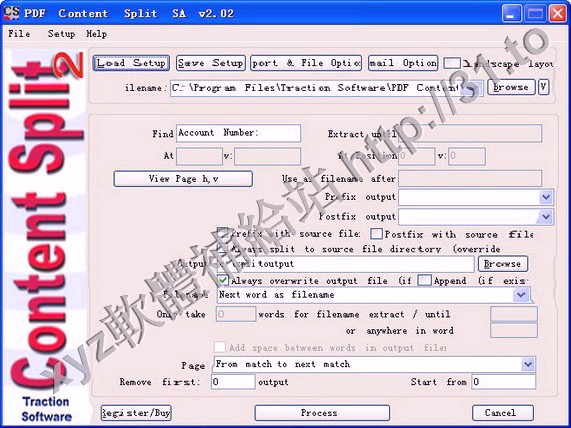Expand the Prefix output dropdown
Viewport: 571px width, 428px height.
(546, 197)
